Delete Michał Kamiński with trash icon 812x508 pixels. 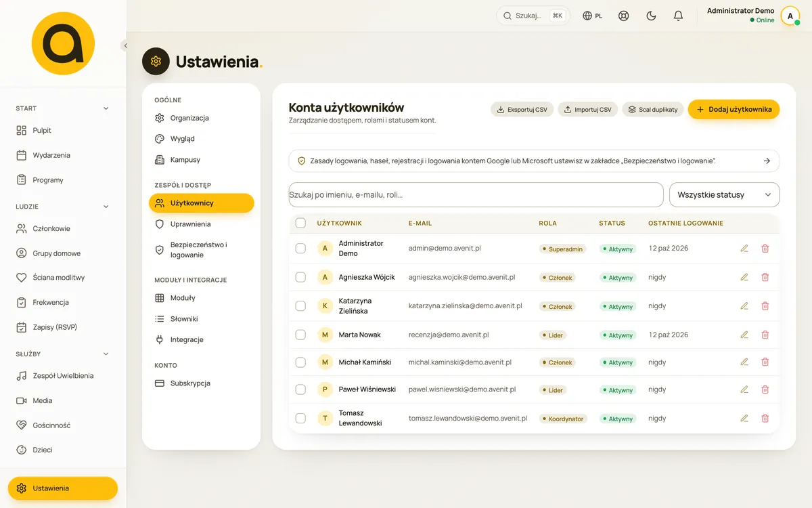tap(765, 362)
